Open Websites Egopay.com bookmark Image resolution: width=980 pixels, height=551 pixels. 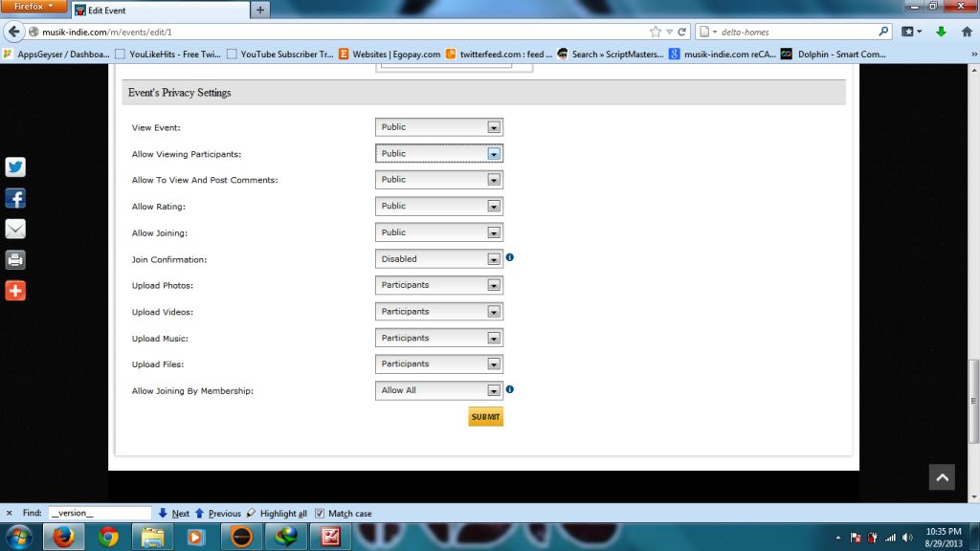coord(390,55)
